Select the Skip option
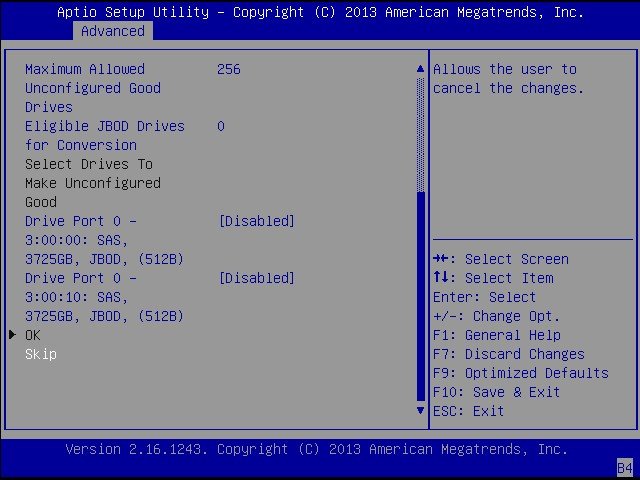 coord(41,354)
